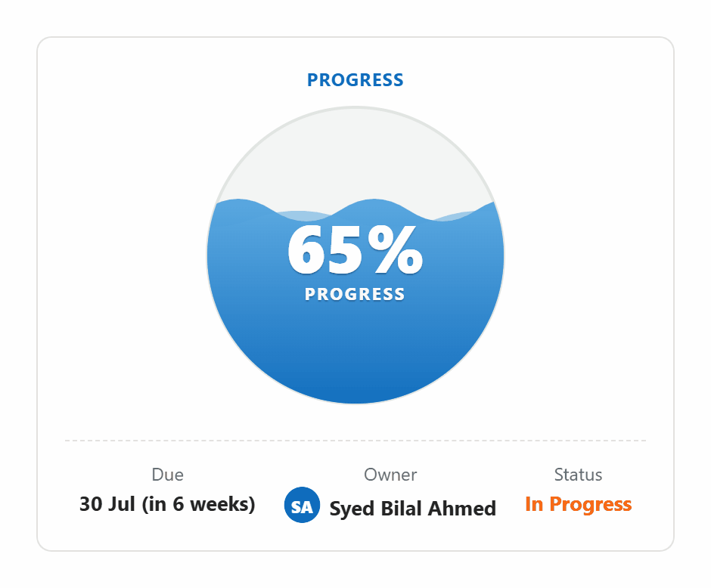Open the In Progress status

tap(578, 504)
